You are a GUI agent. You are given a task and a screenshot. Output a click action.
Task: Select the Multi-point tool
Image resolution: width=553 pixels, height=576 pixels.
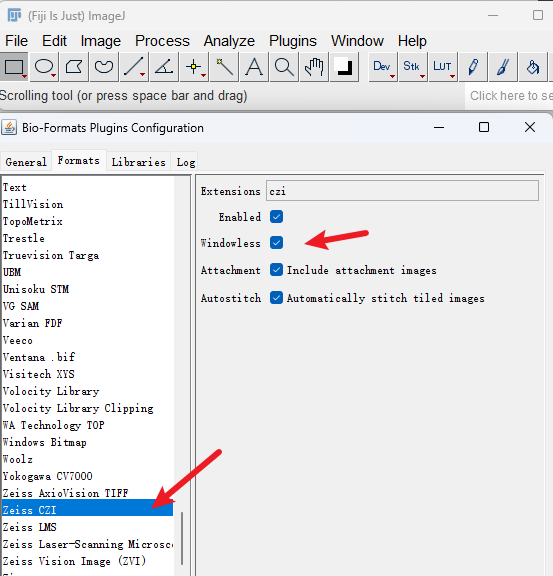point(194,66)
